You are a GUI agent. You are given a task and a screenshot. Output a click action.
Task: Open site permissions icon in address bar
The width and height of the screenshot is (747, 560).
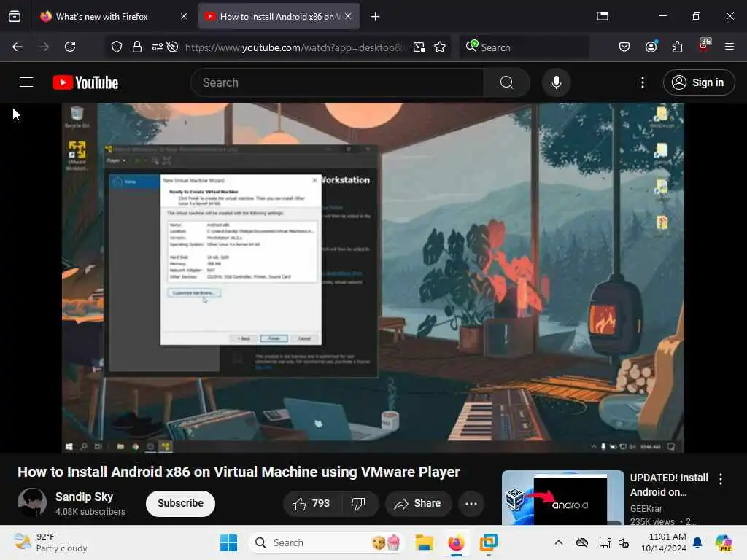pos(158,47)
